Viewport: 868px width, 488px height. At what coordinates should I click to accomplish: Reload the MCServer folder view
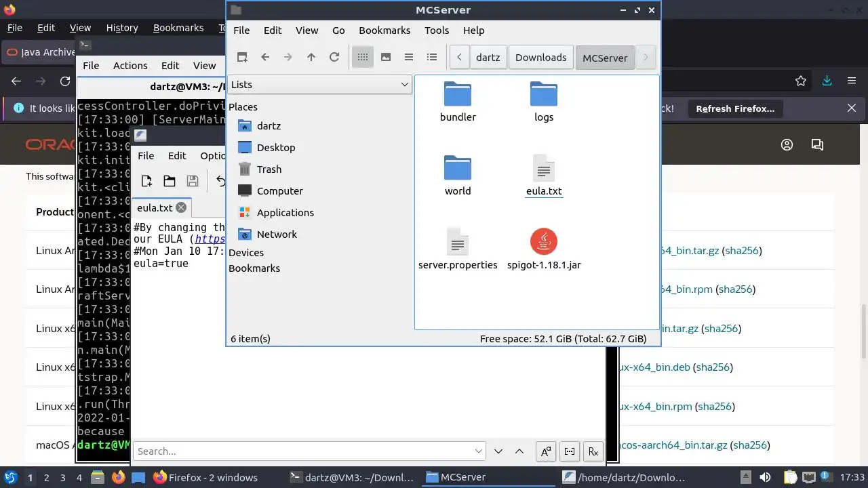[334, 57]
